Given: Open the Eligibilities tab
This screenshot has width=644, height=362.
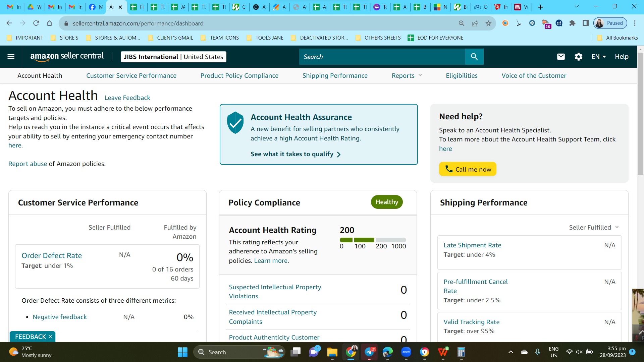Looking at the screenshot, I should click(462, 76).
